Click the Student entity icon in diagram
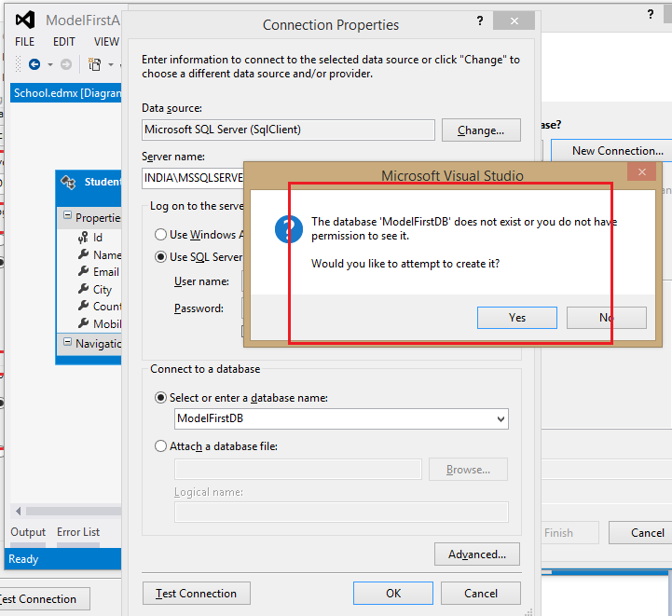The width and height of the screenshot is (672, 616). click(68, 183)
